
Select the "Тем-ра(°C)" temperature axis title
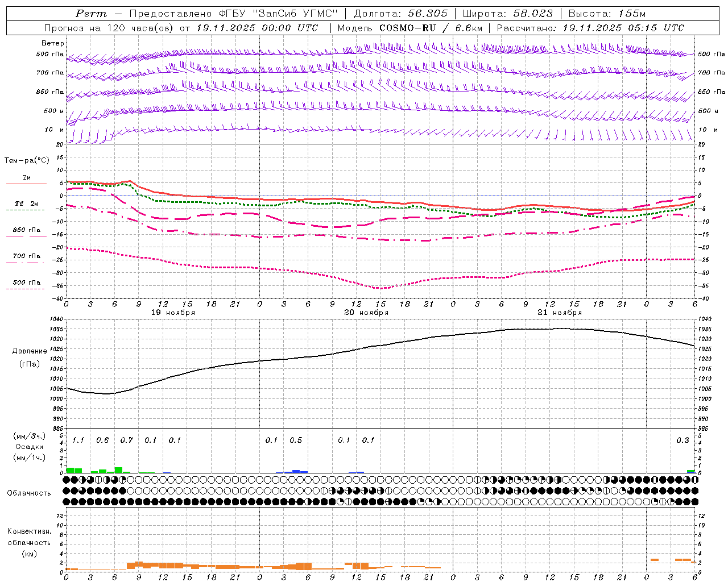coord(27,161)
